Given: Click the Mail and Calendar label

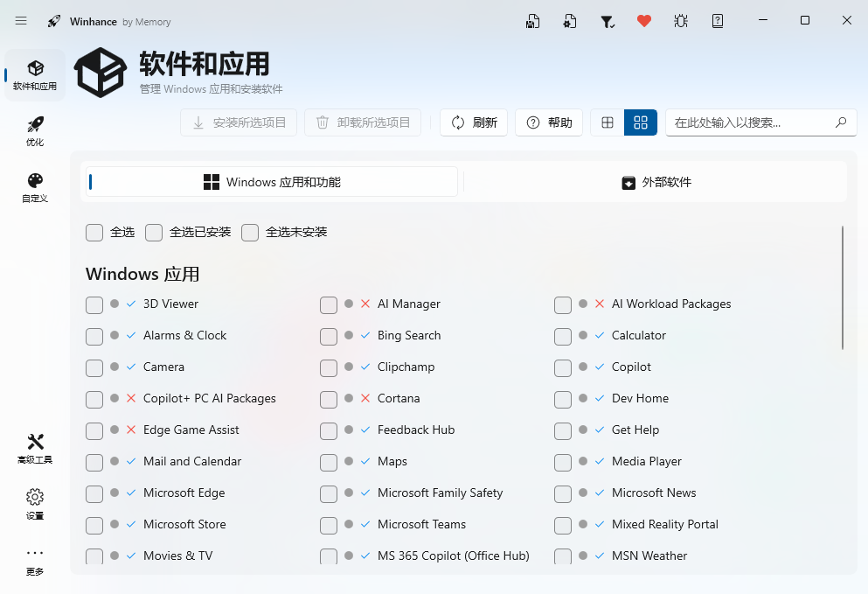Looking at the screenshot, I should coord(192,461).
